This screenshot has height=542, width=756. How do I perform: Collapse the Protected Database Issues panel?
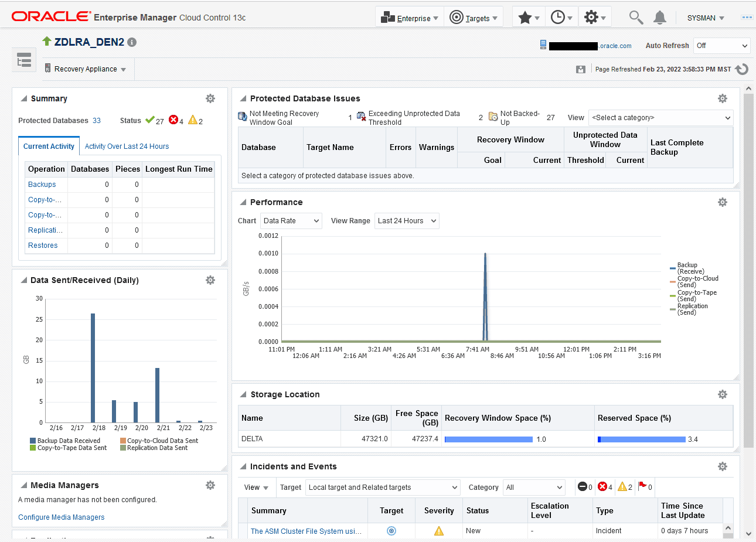(x=243, y=98)
